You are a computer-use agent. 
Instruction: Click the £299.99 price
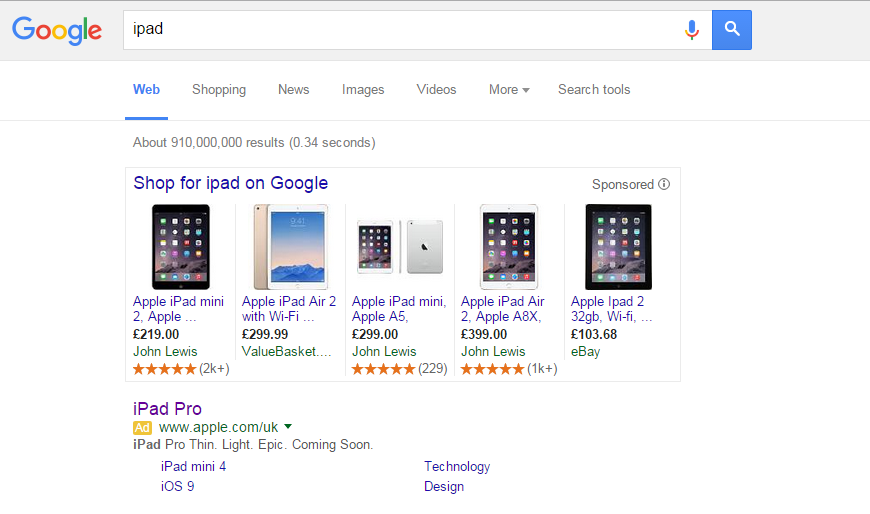(265, 335)
